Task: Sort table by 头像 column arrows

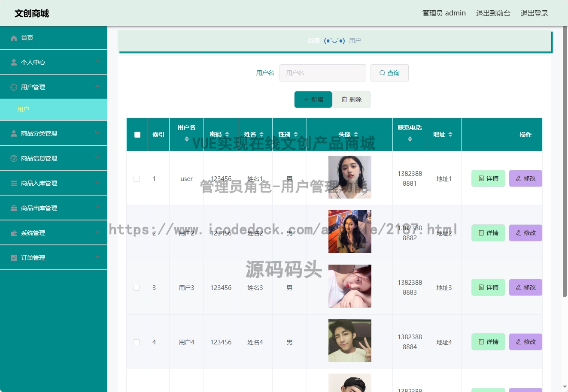Action: pyautogui.click(x=356, y=134)
